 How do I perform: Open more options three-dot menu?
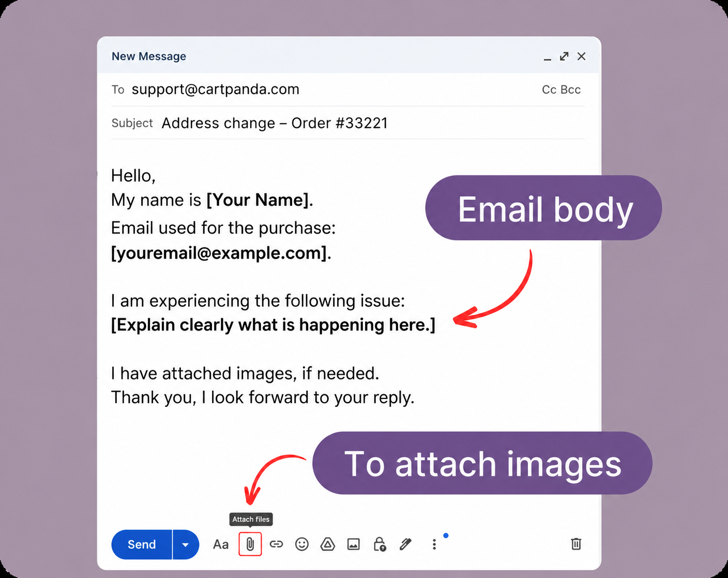[x=434, y=544]
